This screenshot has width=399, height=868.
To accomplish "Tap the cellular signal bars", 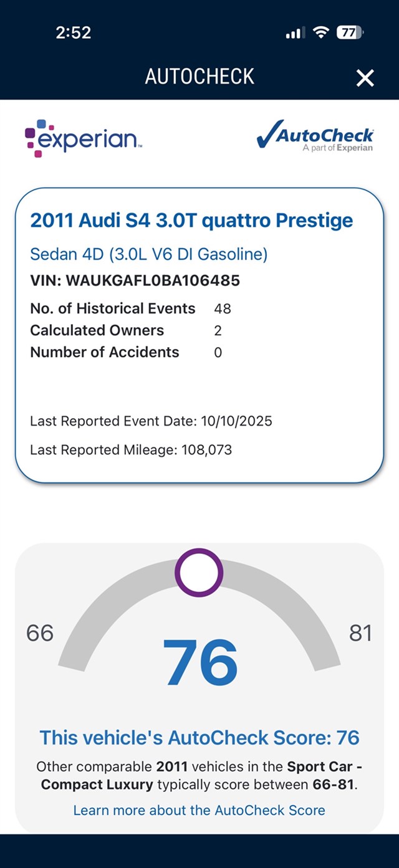I will click(x=295, y=33).
